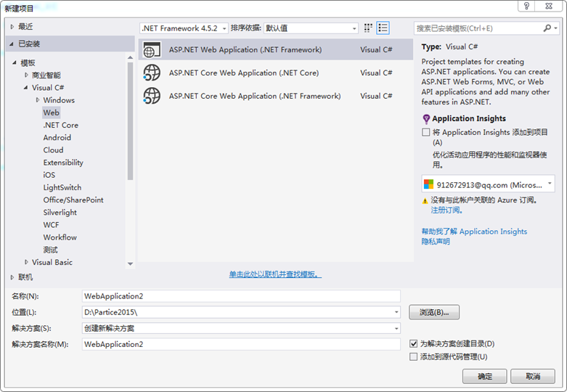Enable add to source control checkbox
The height and width of the screenshot is (392, 567).
point(413,357)
